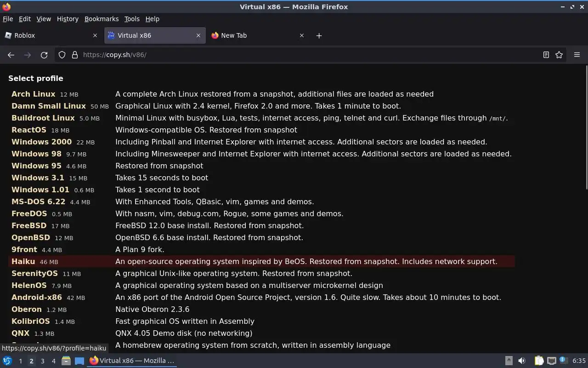Reload the current page
This screenshot has width=588, height=368.
click(x=44, y=55)
